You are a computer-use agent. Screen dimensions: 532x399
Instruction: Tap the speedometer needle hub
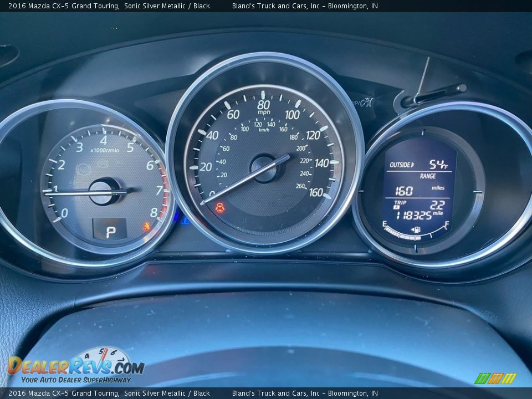tap(264, 168)
